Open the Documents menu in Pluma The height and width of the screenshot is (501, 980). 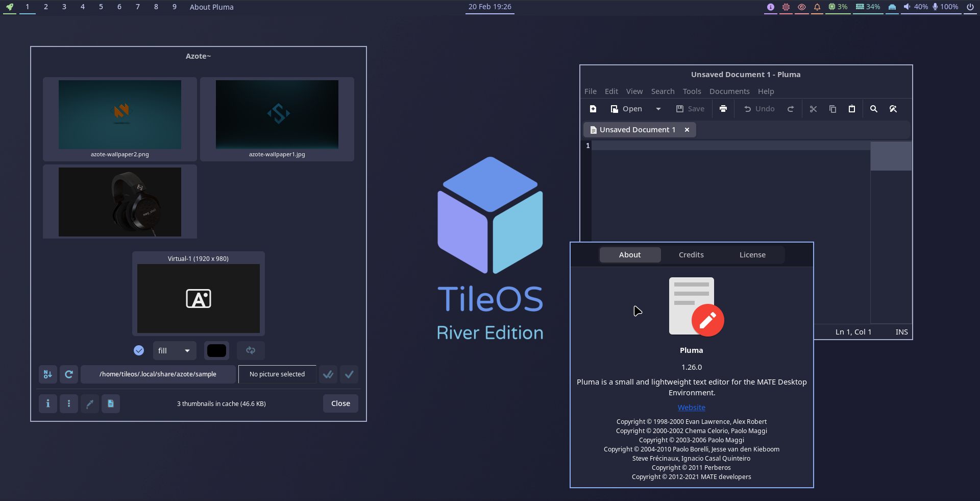(729, 91)
